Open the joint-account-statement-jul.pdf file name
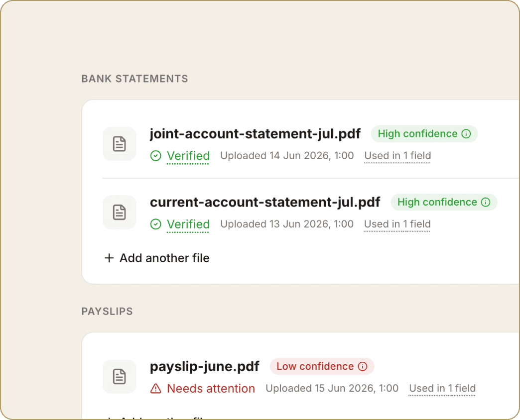The image size is (520, 420). 255,134
